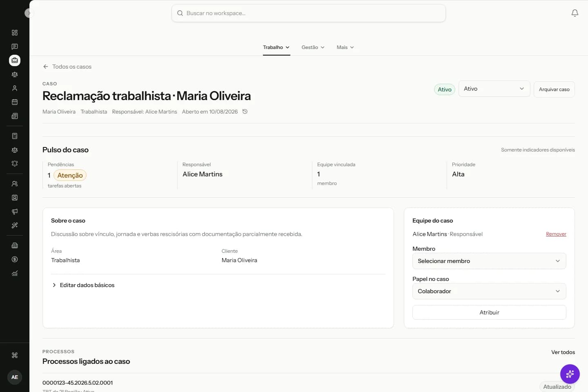The width and height of the screenshot is (588, 392).
Task: Open the Trabalho tab menu
Action: coord(276,47)
